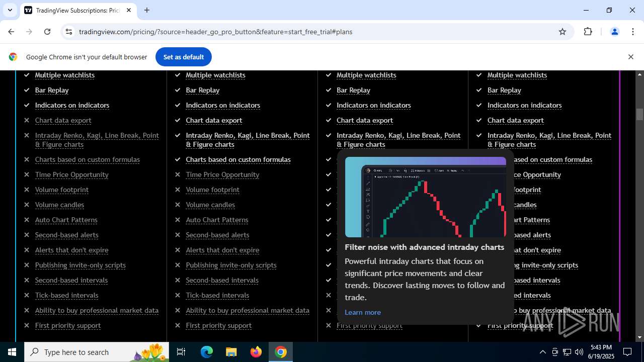Click the scrollbar down arrow
This screenshot has height=362, width=644.
coord(639,337)
